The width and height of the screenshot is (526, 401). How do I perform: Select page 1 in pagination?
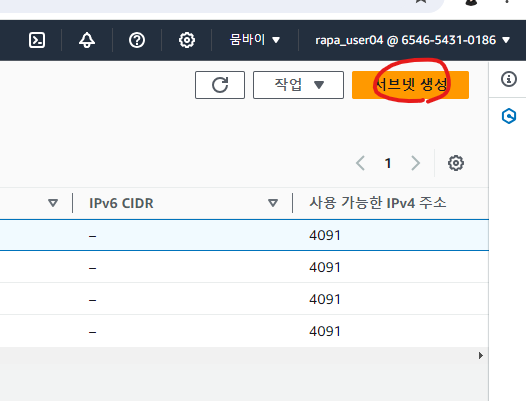tap(388, 163)
